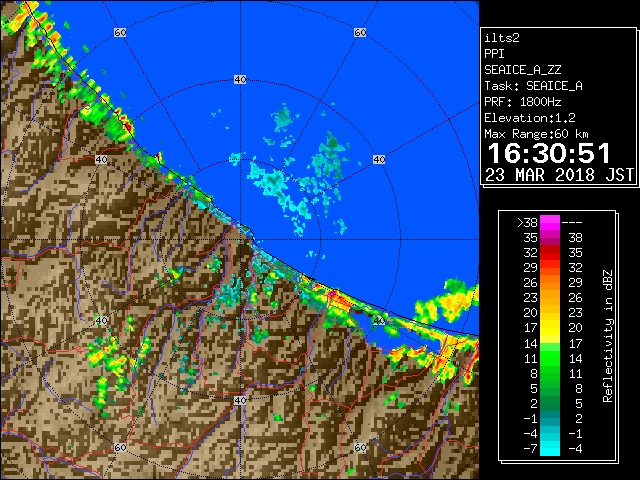The width and height of the screenshot is (640, 480).
Task: Select the "Elevation:1.2" value
Action: pyautogui.click(x=530, y=118)
